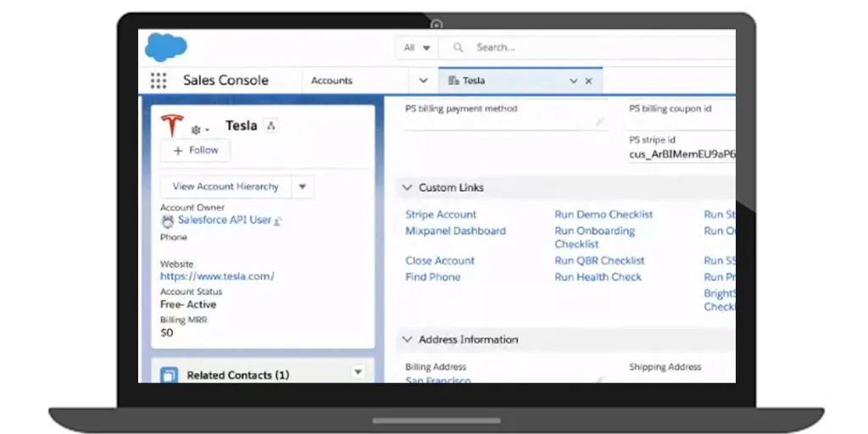The image size is (868, 434).
Task: Click the PS billing coupon id label
Action: coord(670,108)
